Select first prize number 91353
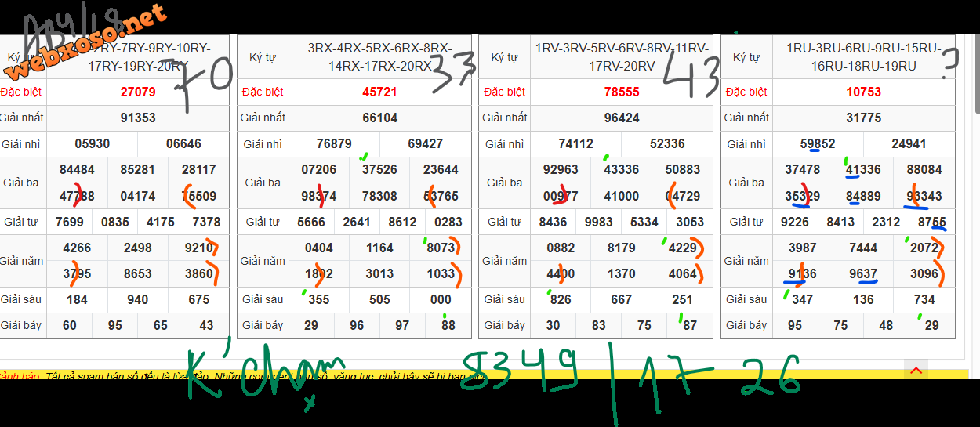Viewport: 980px width, 427px height. click(x=138, y=118)
